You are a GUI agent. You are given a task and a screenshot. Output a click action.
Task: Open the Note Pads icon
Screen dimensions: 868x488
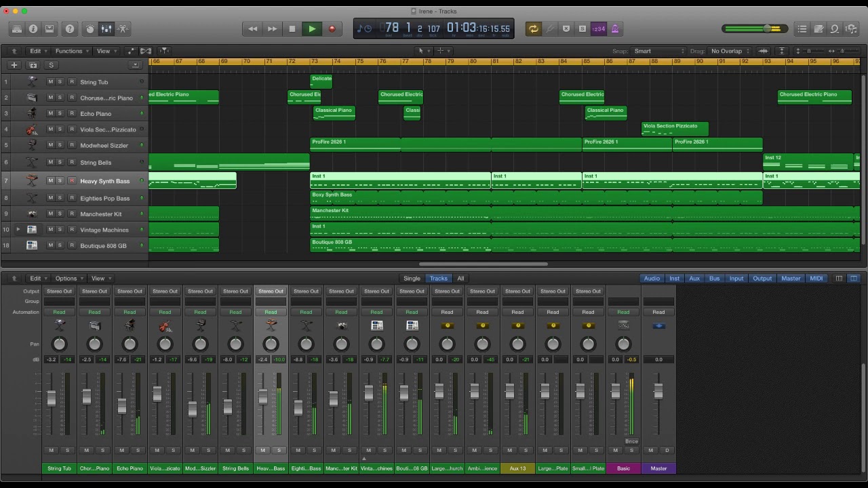pos(818,29)
